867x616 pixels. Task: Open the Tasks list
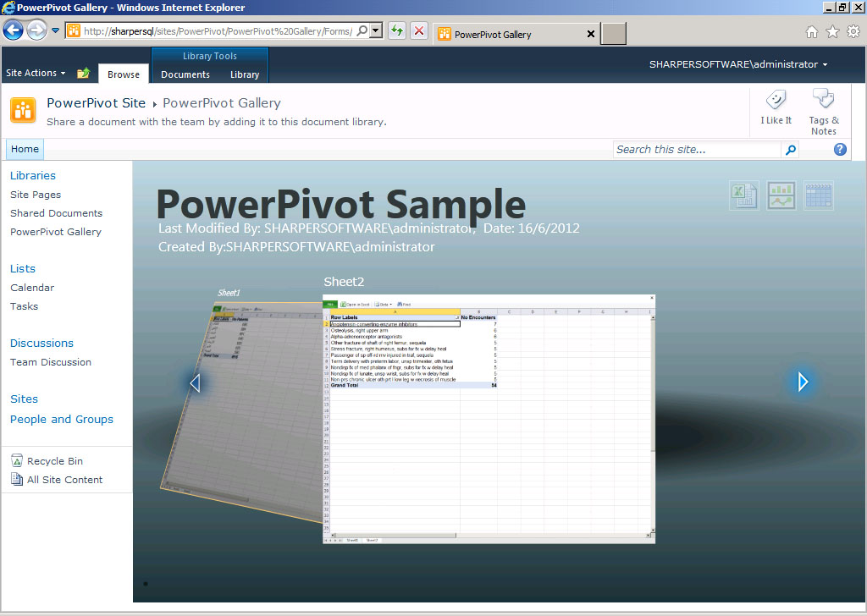pos(24,306)
